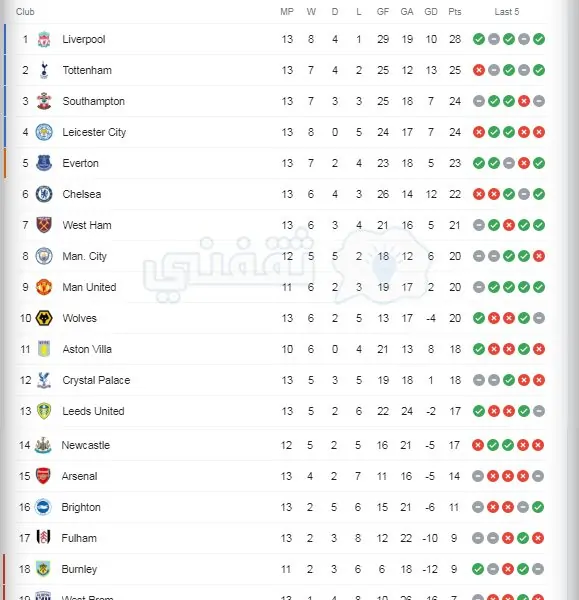Click the West Ham hammers crest
Viewport: 579px width, 600px height.
click(x=44, y=225)
